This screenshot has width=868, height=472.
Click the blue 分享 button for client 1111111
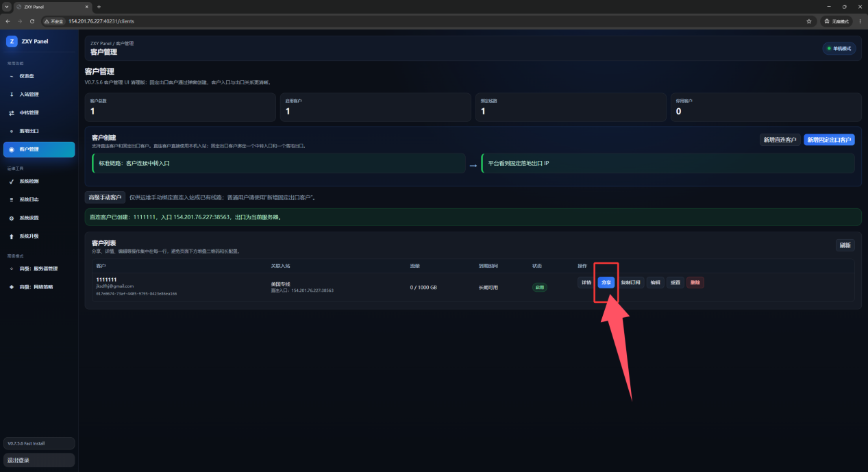[606, 282]
